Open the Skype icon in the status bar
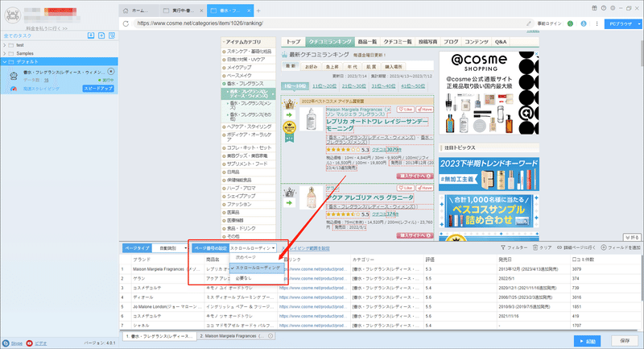Viewport: 644px width, 349px height. [x=6, y=343]
